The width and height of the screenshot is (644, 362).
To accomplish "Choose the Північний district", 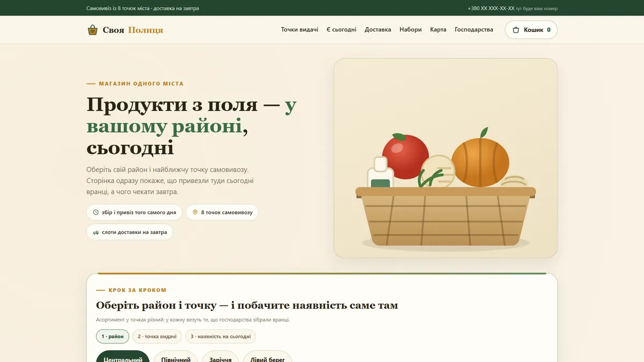I will point(175,357).
